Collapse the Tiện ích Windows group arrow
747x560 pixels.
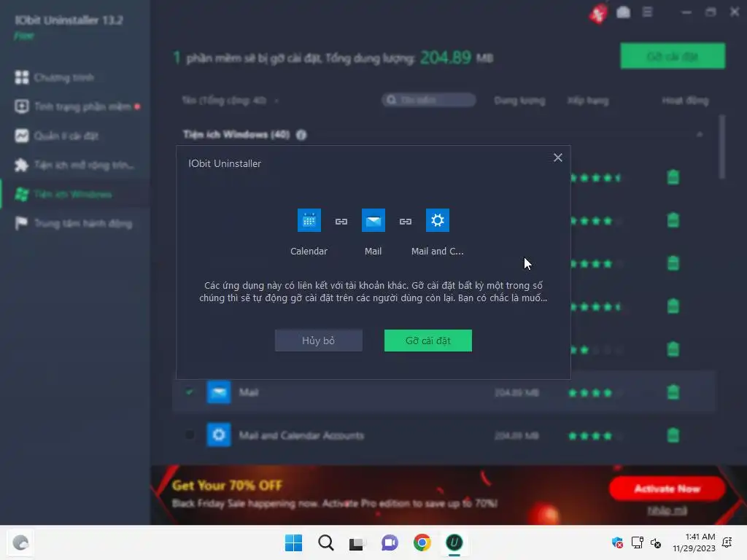pyautogui.click(x=700, y=135)
